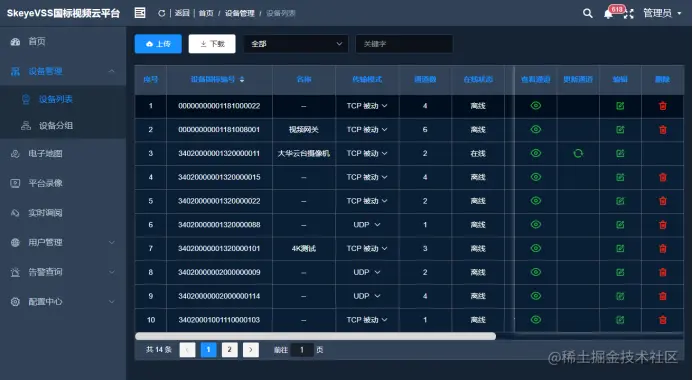Click the horizontal table scrollbar
The width and height of the screenshot is (693, 380).
click(x=316, y=336)
